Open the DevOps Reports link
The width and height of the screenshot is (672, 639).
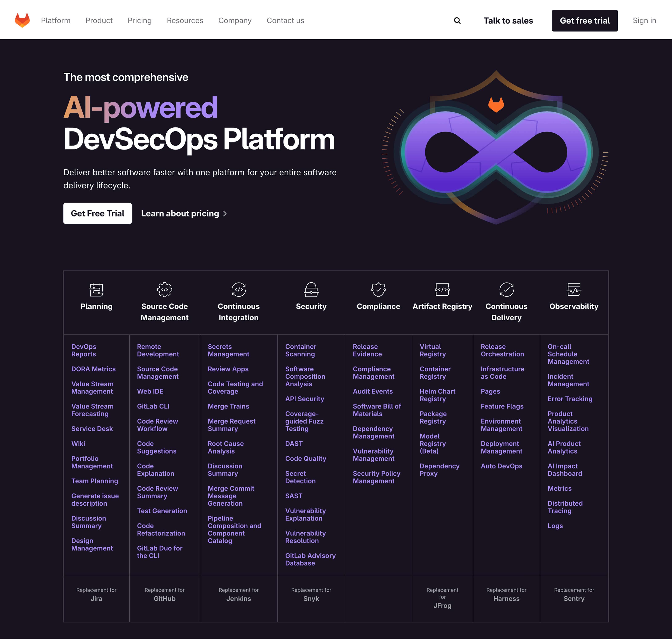pos(84,350)
